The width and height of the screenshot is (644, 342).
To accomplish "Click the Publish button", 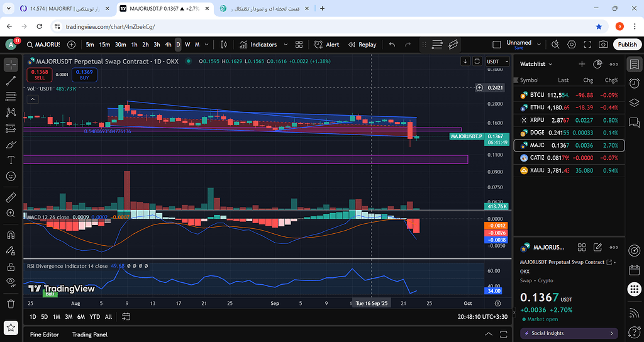I will coord(627,45).
